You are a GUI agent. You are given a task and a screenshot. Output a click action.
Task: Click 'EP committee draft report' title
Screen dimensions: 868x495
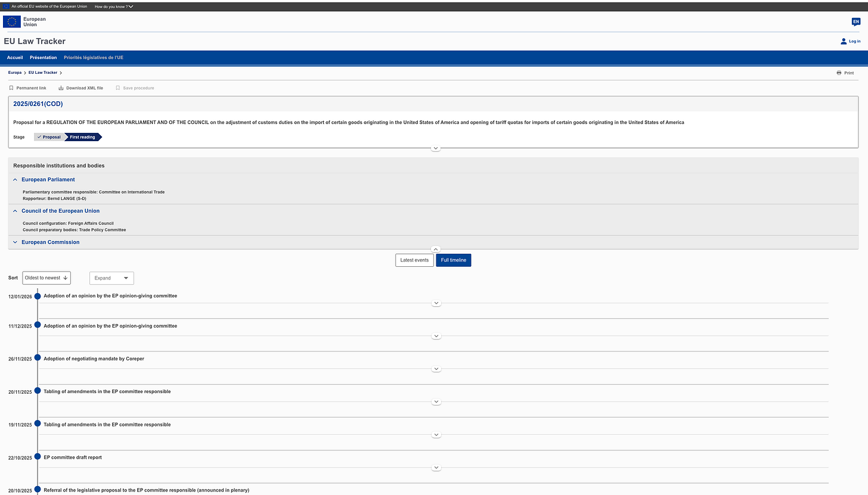point(74,457)
